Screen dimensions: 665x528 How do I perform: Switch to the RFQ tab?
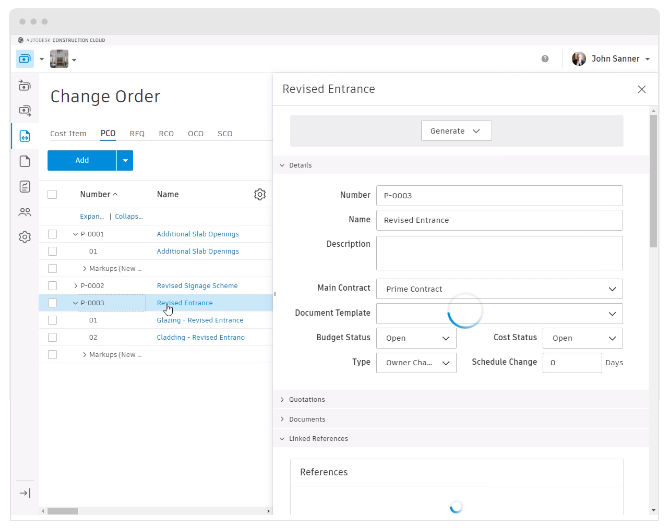point(137,133)
